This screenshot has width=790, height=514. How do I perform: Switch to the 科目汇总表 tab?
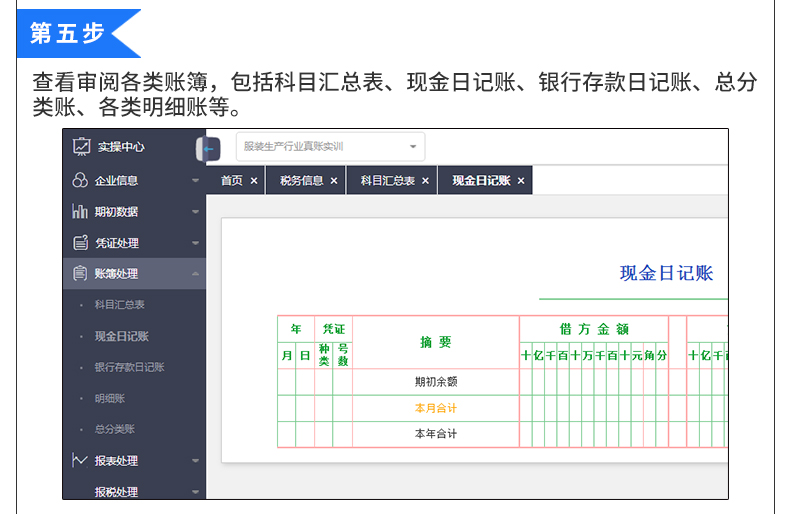(387, 180)
